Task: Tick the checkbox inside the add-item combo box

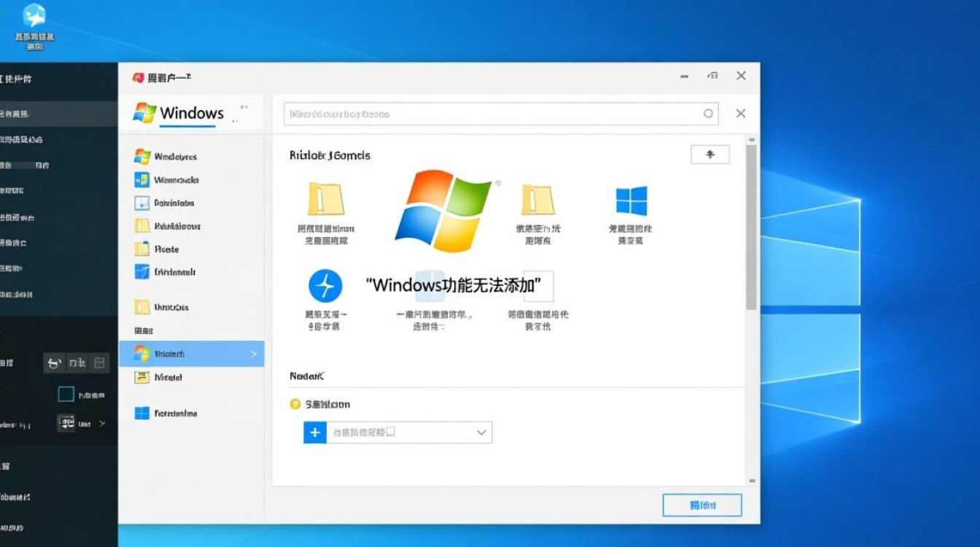Action: coord(391,432)
